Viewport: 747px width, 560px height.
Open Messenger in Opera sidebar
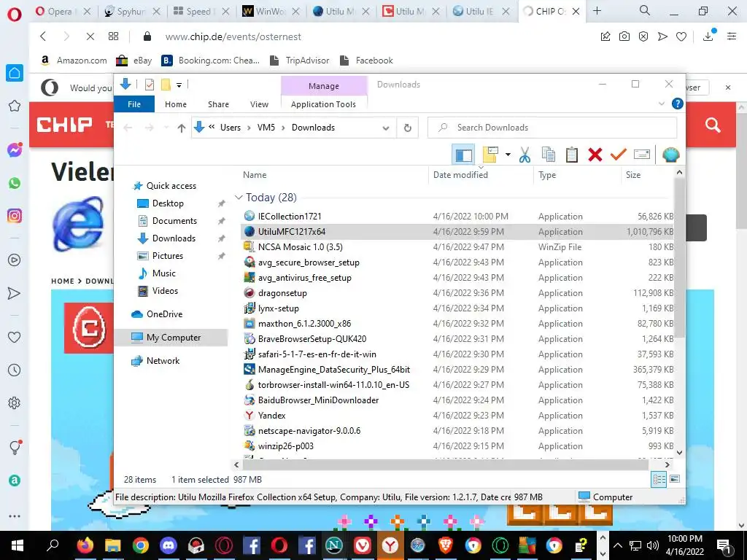[15, 150]
